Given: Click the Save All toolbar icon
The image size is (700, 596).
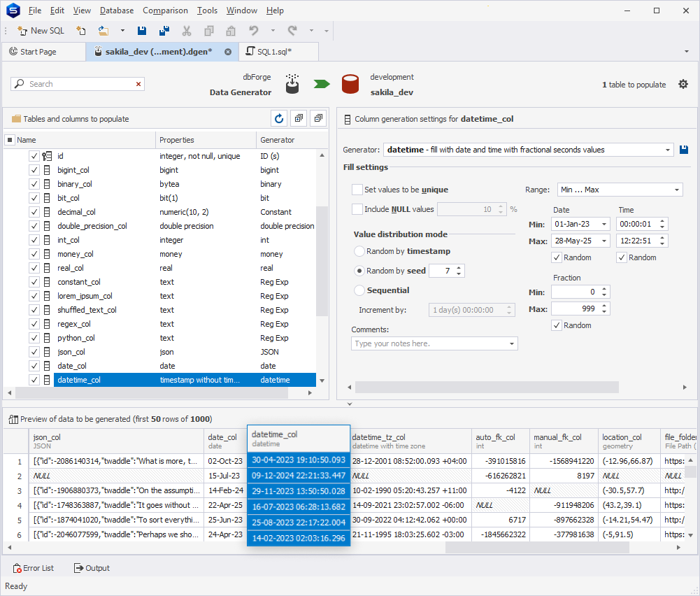Looking at the screenshot, I should (164, 31).
